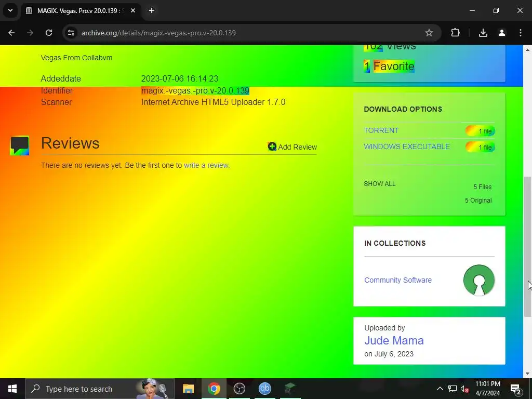
Task: Open the Chrome extensions puzzle icon
Action: click(x=455, y=33)
